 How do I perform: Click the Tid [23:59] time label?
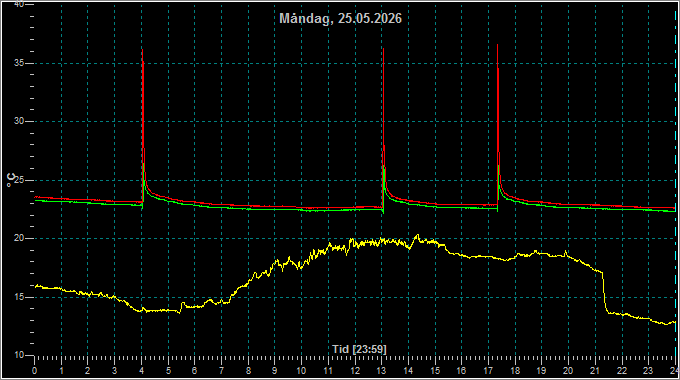[x=359, y=349]
